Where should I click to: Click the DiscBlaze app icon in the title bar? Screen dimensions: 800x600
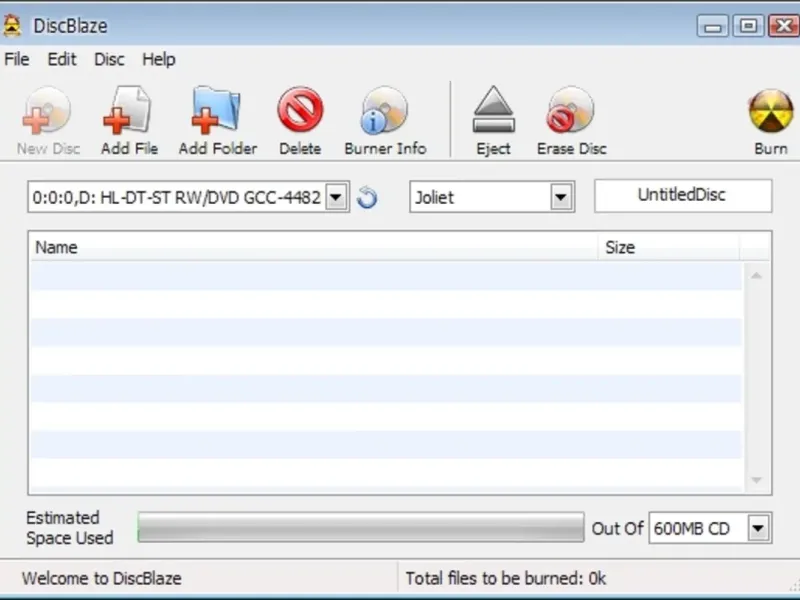click(x=12, y=26)
